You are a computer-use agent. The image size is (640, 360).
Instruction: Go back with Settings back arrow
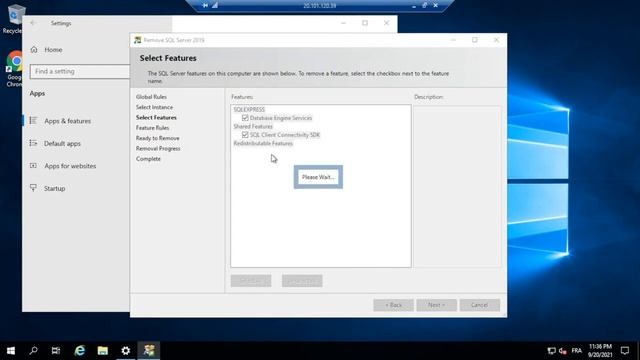[33, 23]
